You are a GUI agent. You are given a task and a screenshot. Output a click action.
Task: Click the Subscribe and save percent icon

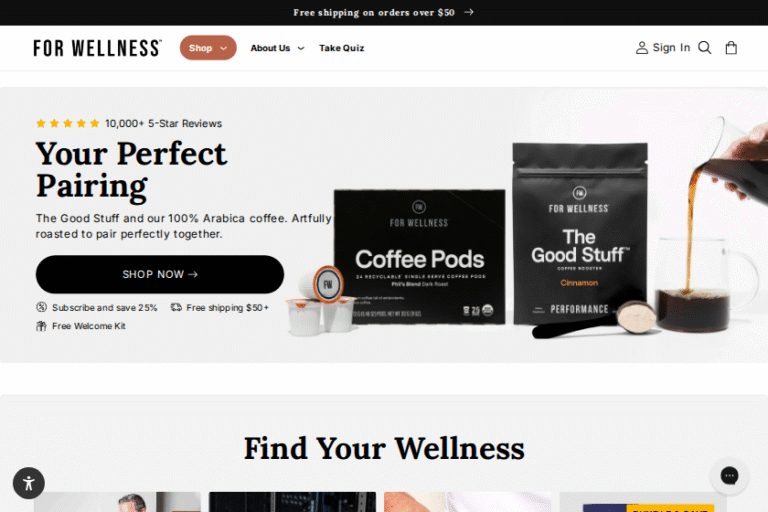pyautogui.click(x=42, y=307)
